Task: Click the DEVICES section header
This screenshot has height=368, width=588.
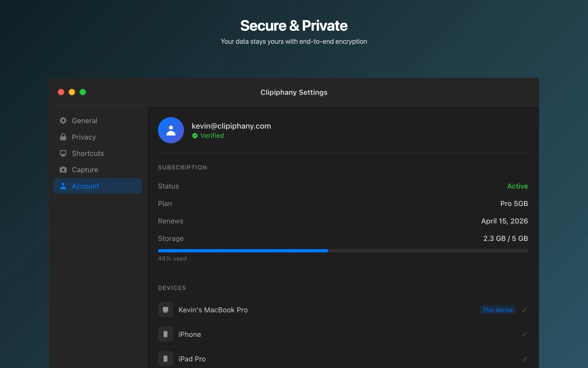Action: pos(172,288)
